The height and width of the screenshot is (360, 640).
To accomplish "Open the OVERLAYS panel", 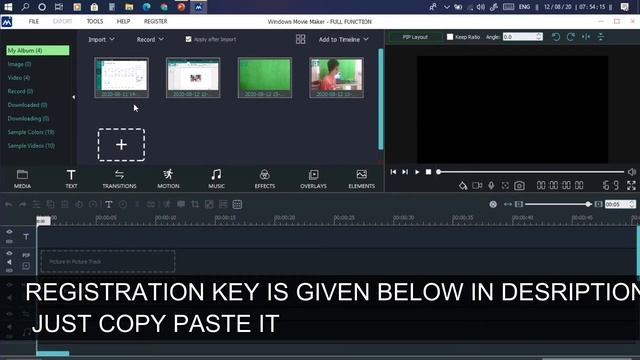I will tap(313, 179).
